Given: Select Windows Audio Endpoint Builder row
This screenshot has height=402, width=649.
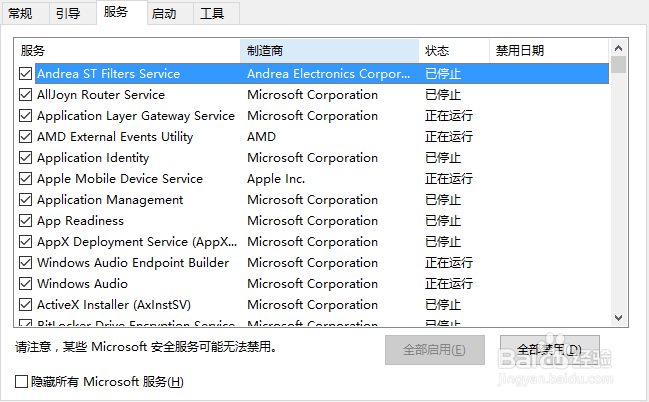Looking at the screenshot, I should click(322, 262).
